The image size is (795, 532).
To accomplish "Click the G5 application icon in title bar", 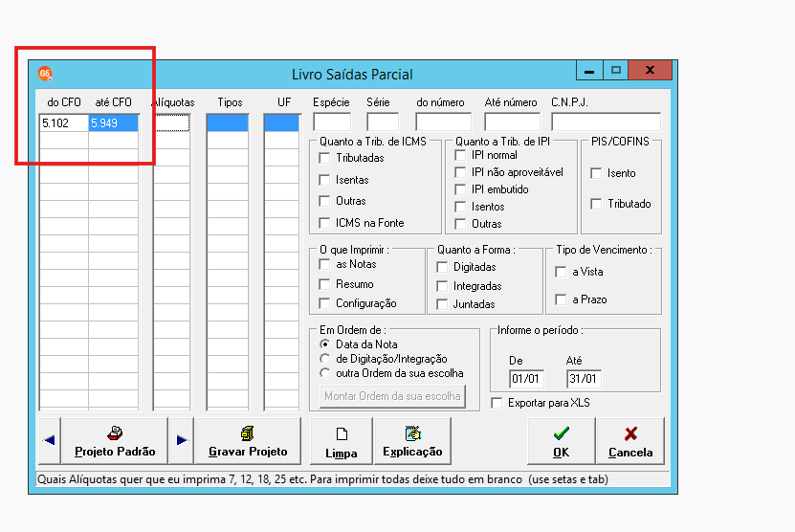I will coord(45,74).
